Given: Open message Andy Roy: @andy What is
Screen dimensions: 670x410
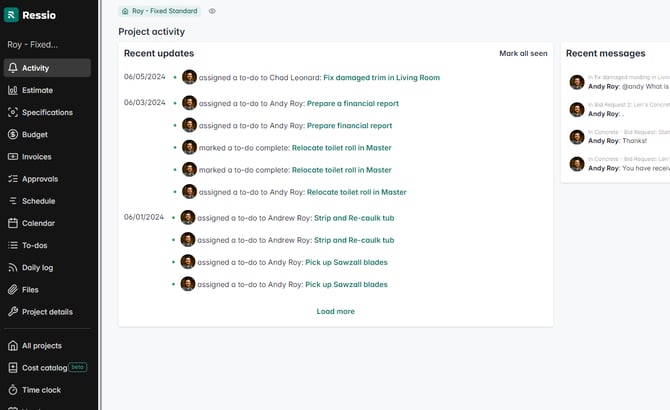Looking at the screenshot, I should (x=628, y=86).
